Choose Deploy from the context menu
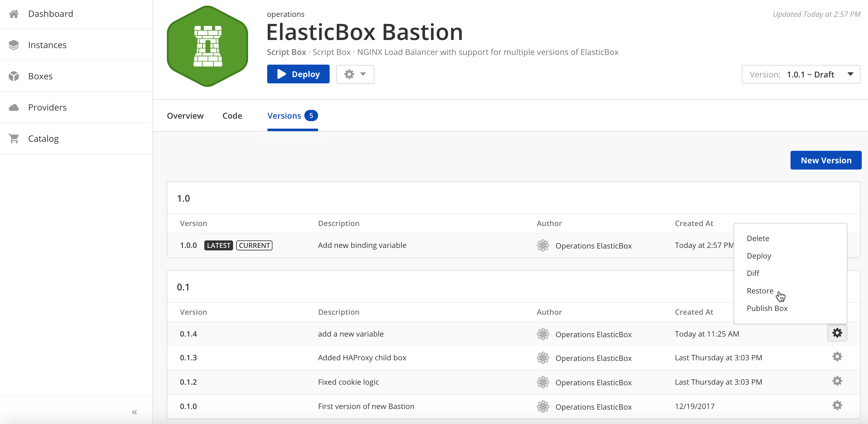This screenshot has width=868, height=424. 759,256
